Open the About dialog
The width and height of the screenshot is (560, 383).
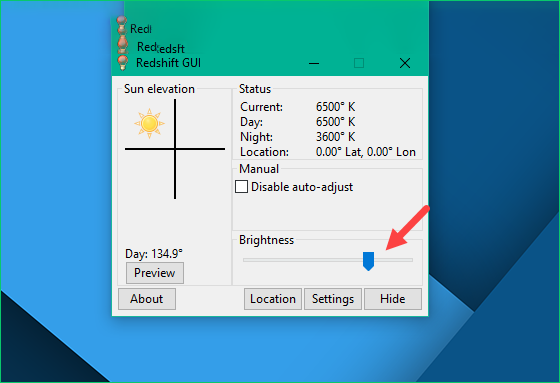pos(147,299)
